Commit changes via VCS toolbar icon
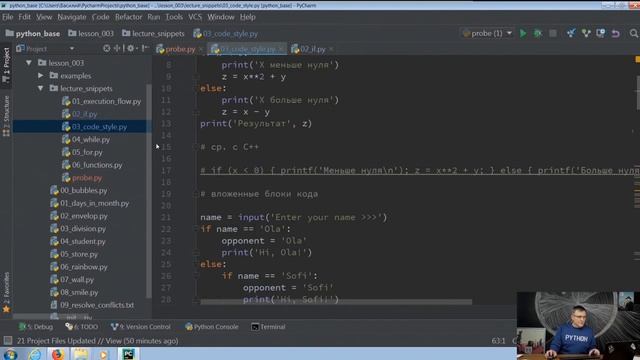The width and height of the screenshot is (640, 360). click(586, 33)
